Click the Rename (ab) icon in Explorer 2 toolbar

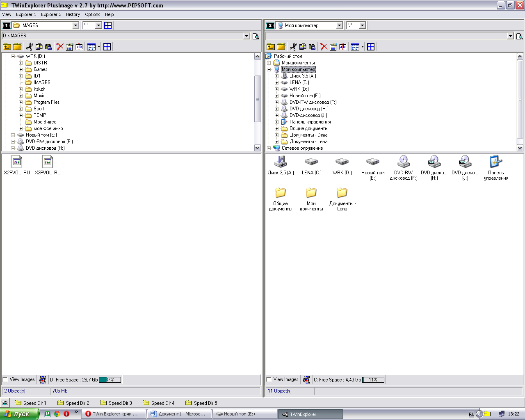click(x=343, y=47)
